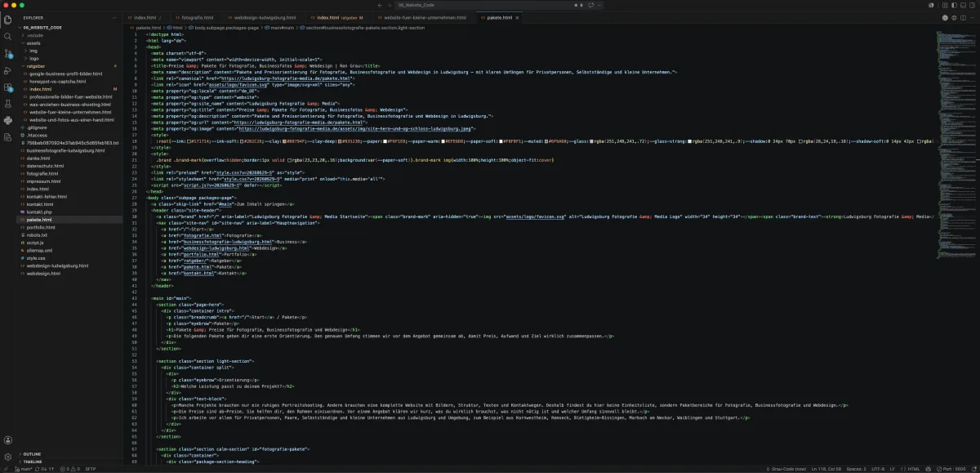Open the Python icon in activity bar
Viewport: 980px width, 473px height.
(8, 120)
